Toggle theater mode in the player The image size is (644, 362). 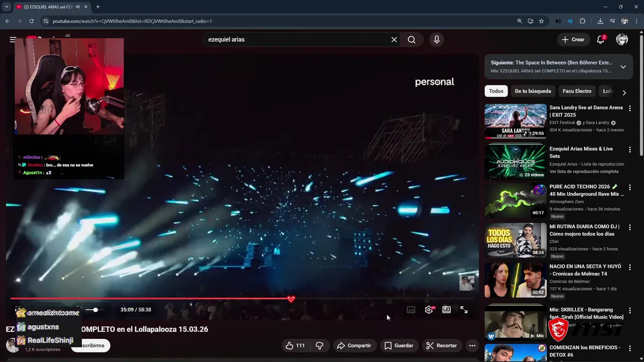coord(446,310)
